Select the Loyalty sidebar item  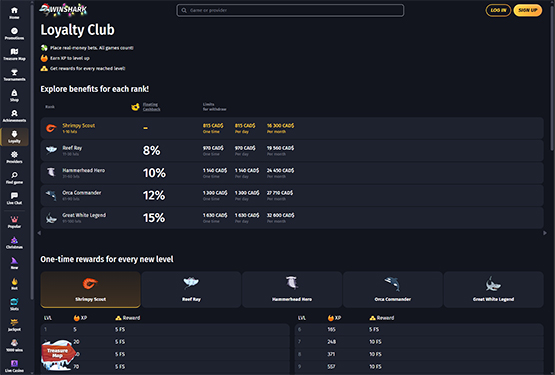[x=14, y=136]
